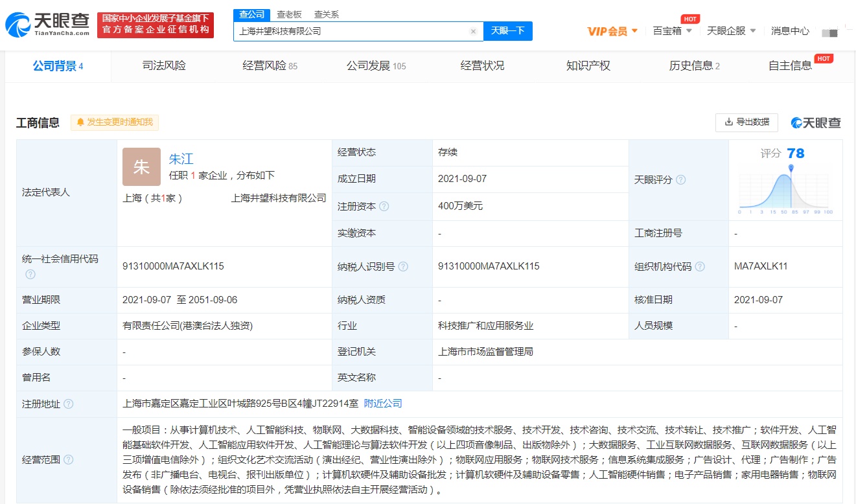Click the user avatar at top right
The width and height of the screenshot is (856, 504).
point(829,32)
